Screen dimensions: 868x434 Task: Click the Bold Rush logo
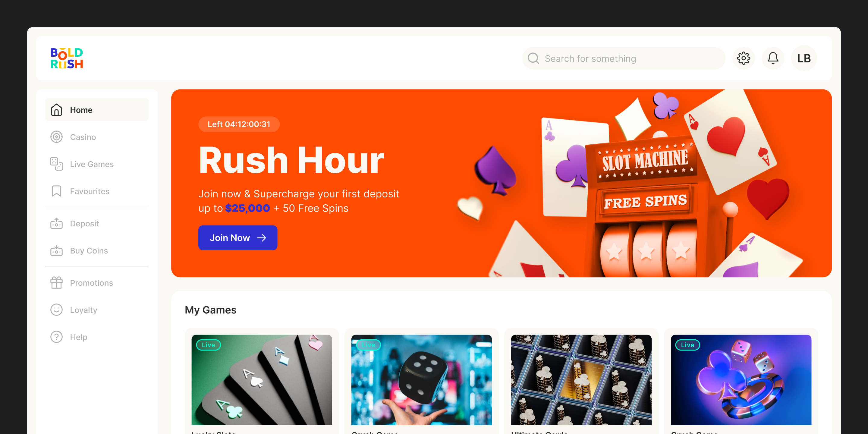point(67,58)
